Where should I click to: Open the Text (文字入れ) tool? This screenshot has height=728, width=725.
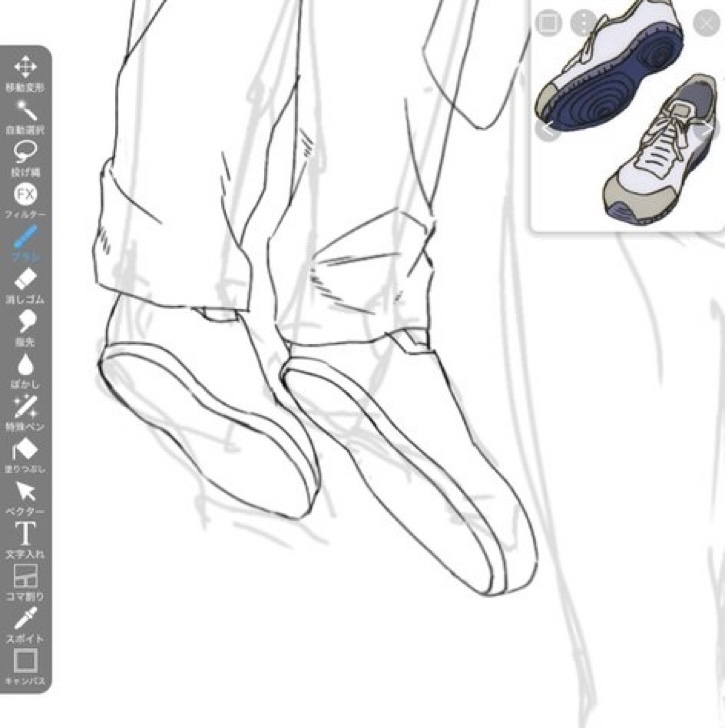pos(25,534)
